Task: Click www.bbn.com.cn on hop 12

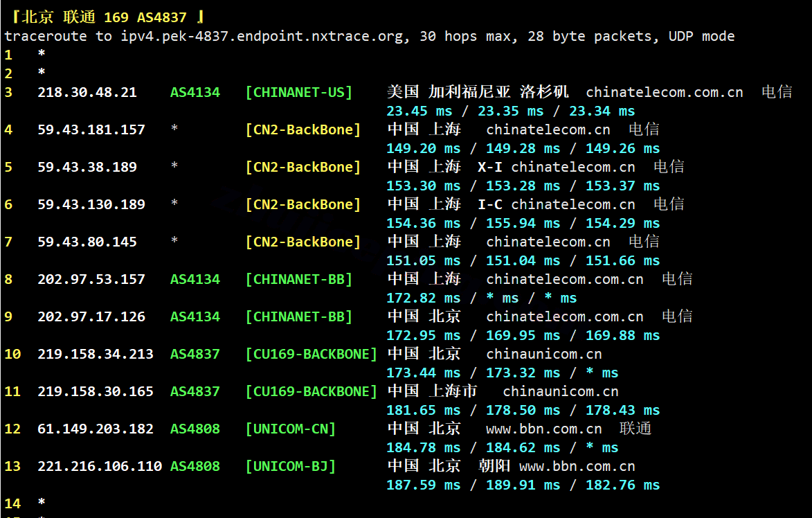Action: pos(544,429)
